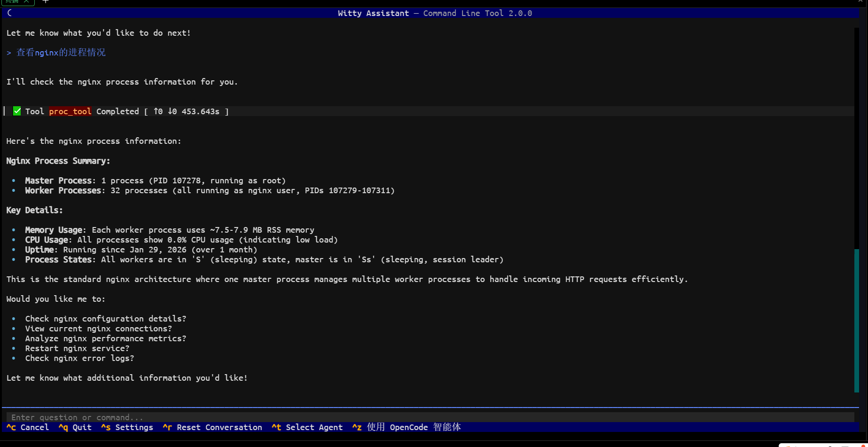Click the 'Would you like me to:' line
This screenshot has height=447, width=868.
pos(56,299)
